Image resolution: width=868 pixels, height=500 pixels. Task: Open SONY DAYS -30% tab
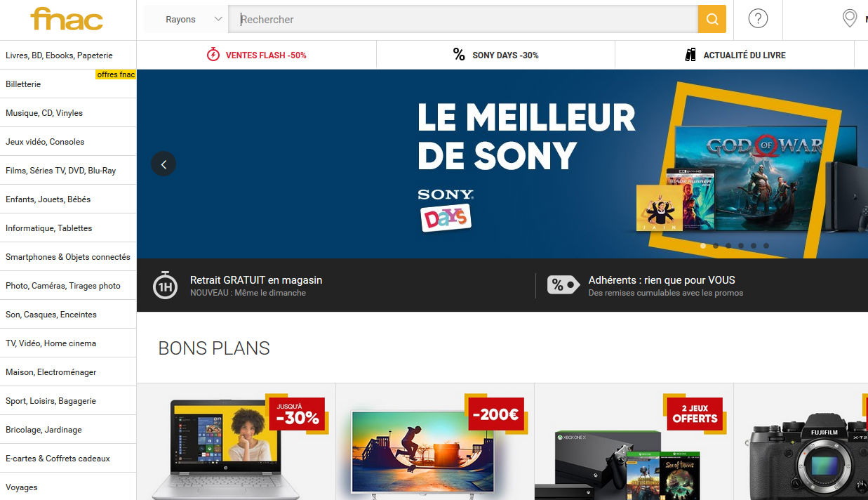(x=495, y=55)
